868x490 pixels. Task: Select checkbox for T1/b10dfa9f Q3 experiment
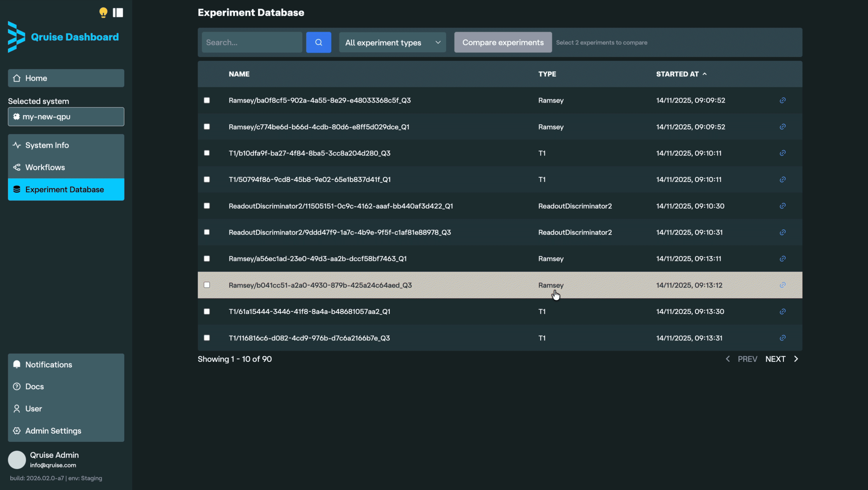pyautogui.click(x=207, y=153)
